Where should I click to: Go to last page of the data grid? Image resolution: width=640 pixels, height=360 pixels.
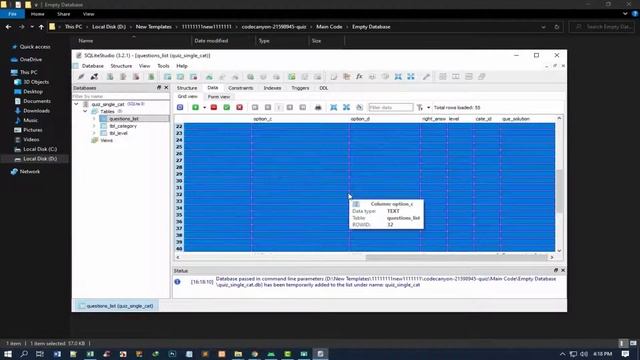pyautogui.click(x=302, y=107)
